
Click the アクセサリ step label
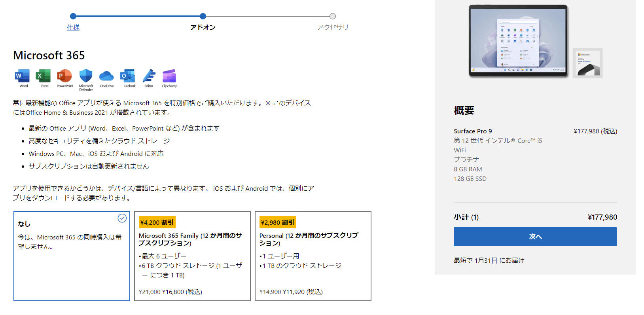(333, 27)
